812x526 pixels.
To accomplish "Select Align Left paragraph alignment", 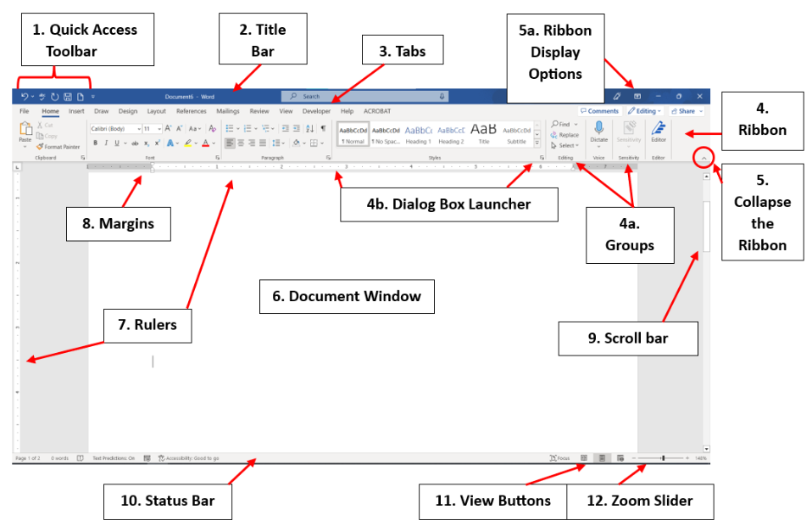I will click(x=230, y=143).
